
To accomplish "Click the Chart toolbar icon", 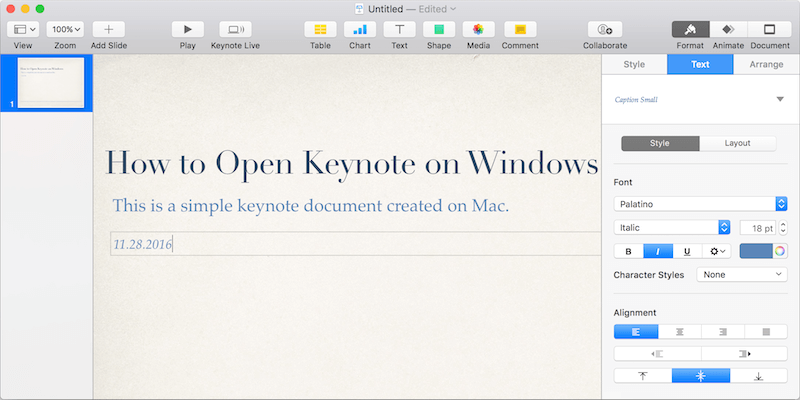I will [359, 30].
